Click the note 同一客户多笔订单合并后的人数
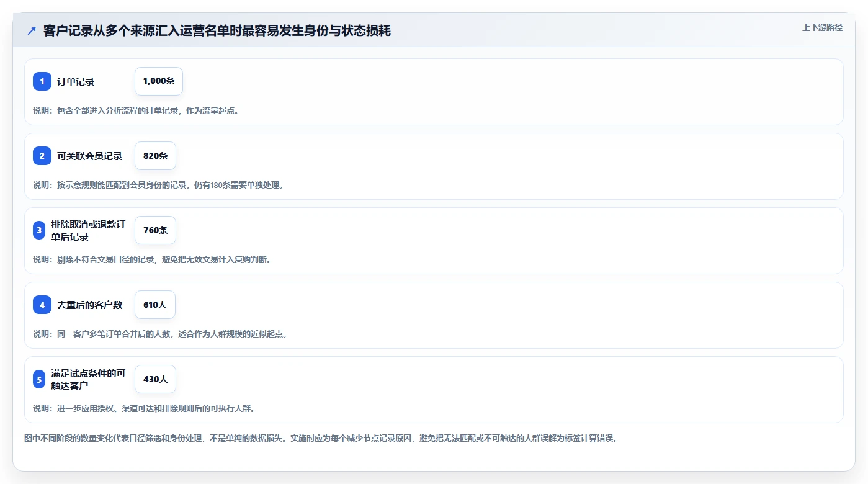The image size is (868, 484). (x=160, y=334)
